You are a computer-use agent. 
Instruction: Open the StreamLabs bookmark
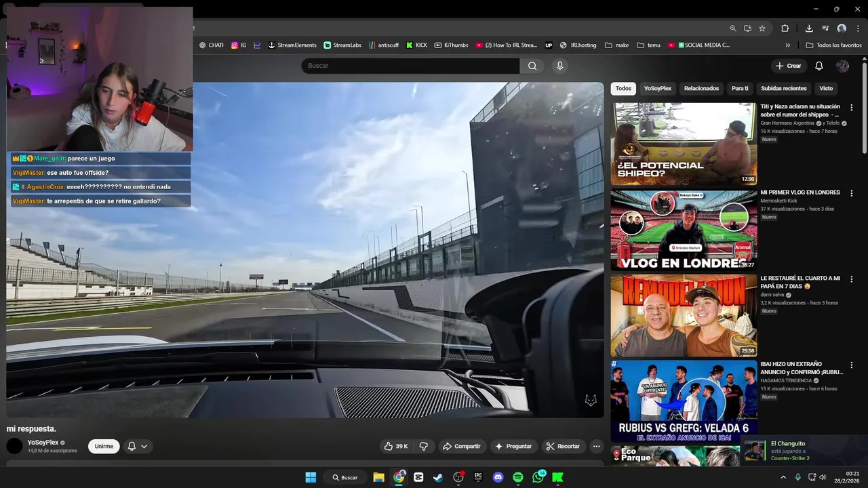pyautogui.click(x=342, y=45)
